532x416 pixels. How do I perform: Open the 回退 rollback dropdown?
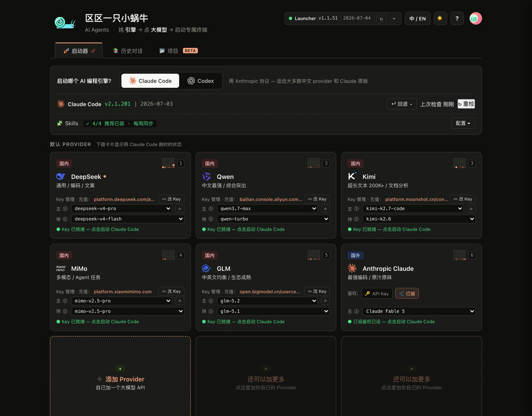(402, 104)
